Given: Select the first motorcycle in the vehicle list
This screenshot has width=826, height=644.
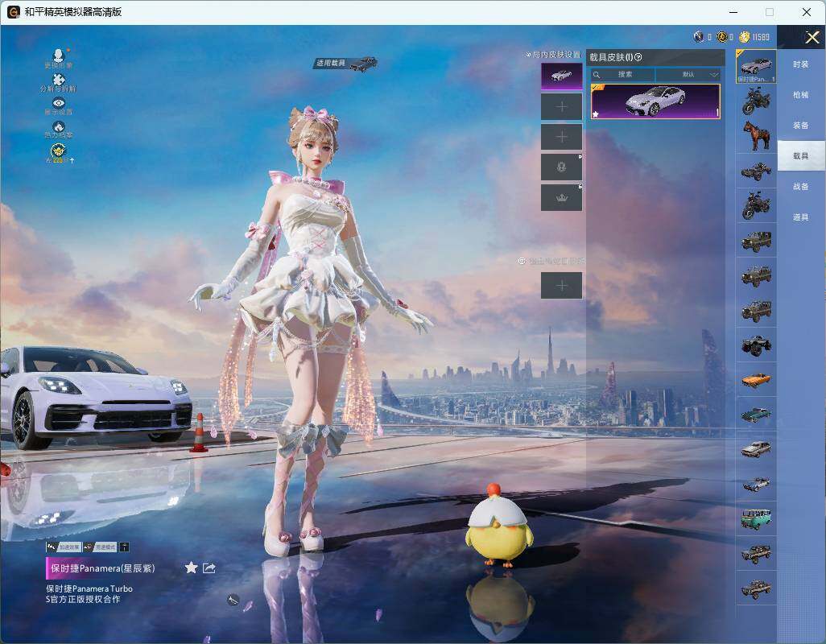Looking at the screenshot, I should [x=756, y=101].
